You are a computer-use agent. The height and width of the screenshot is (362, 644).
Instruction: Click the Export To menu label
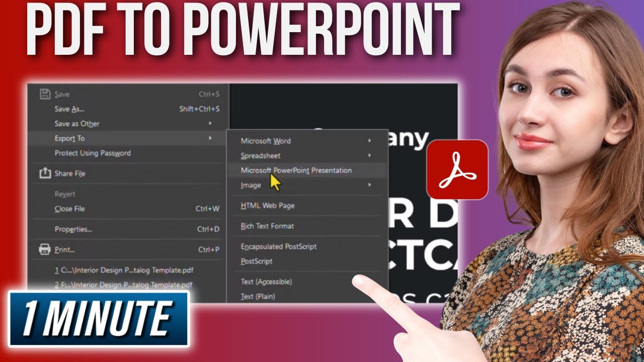(x=69, y=138)
